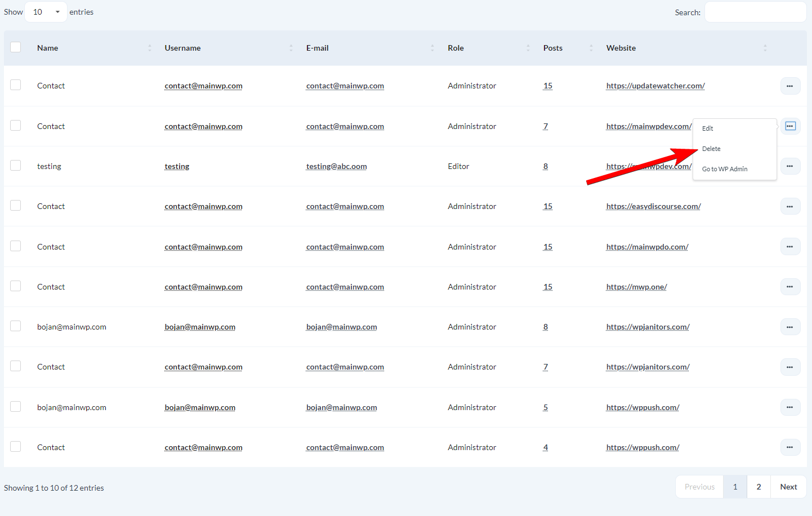Open the actions menu for the mwp.one user
The height and width of the screenshot is (516, 812).
tap(790, 287)
